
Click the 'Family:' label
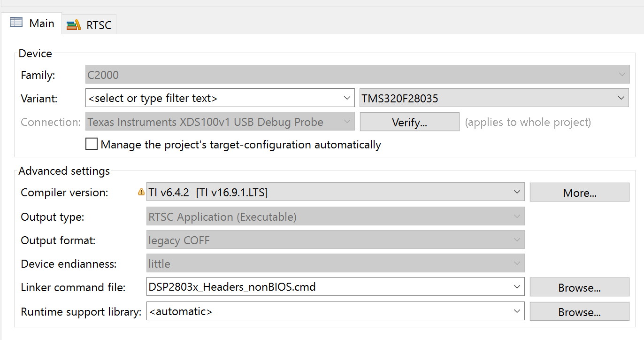(x=38, y=75)
